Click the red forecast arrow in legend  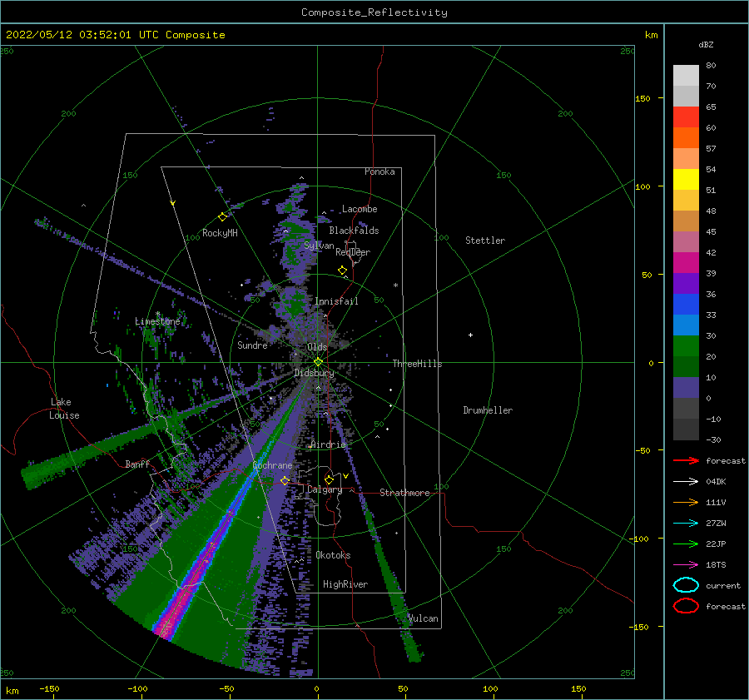point(686,460)
